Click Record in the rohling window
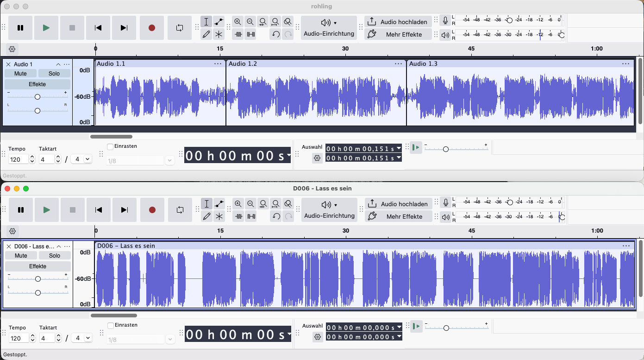 click(151, 28)
